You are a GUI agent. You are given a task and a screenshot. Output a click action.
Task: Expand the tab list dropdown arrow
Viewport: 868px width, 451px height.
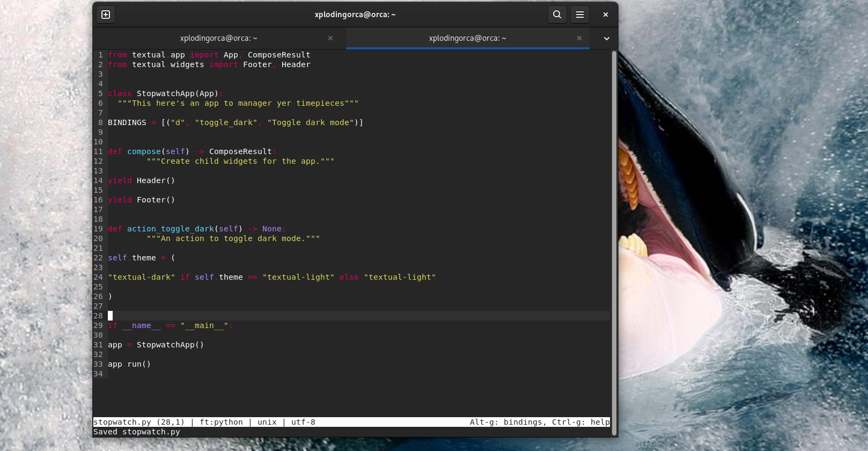pyautogui.click(x=607, y=38)
